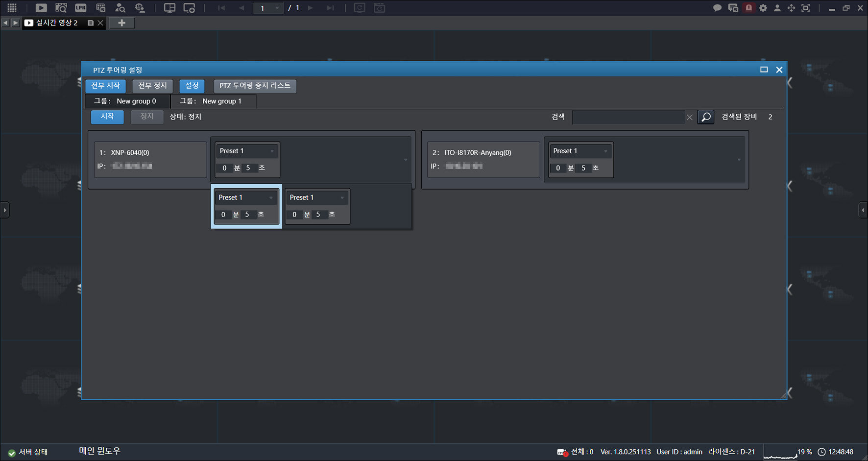The width and height of the screenshot is (868, 461).
Task: Open the PTZ 투어링 중지 리스트
Action: (255, 86)
